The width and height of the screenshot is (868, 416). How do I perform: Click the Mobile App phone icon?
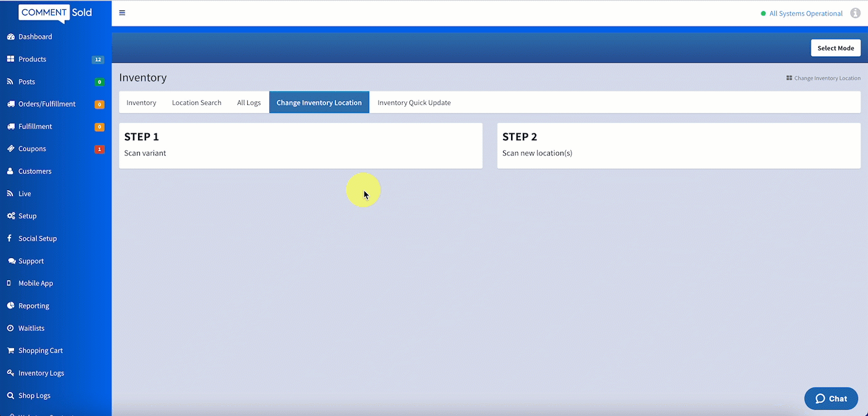pyautogui.click(x=9, y=283)
